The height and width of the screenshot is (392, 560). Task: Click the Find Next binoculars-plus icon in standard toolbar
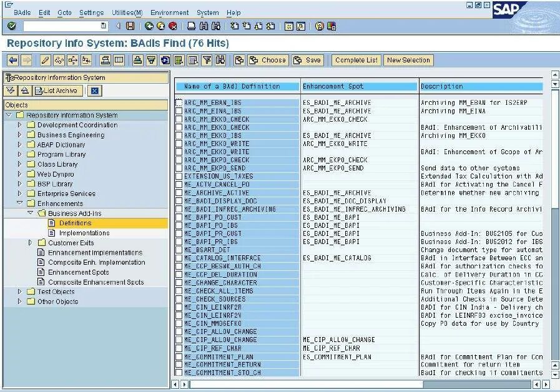pos(216,26)
